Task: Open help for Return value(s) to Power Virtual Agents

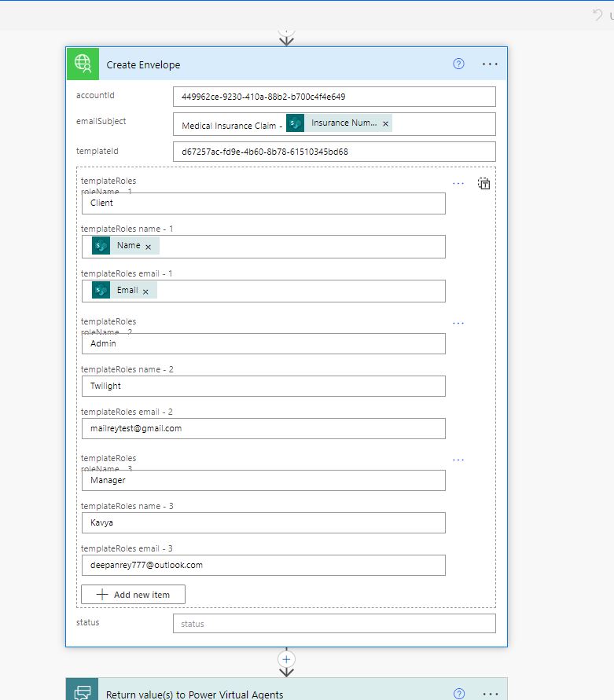Action: [459, 694]
